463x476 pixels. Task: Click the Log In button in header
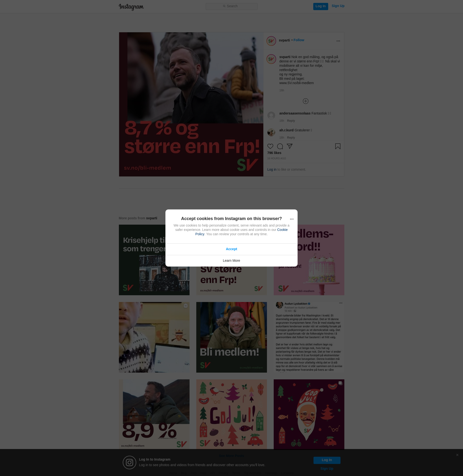pos(320,6)
